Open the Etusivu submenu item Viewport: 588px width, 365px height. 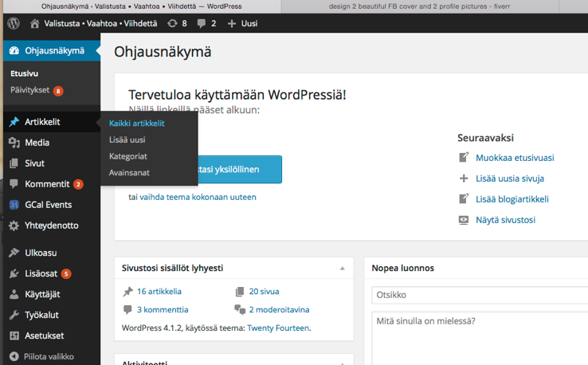[25, 73]
